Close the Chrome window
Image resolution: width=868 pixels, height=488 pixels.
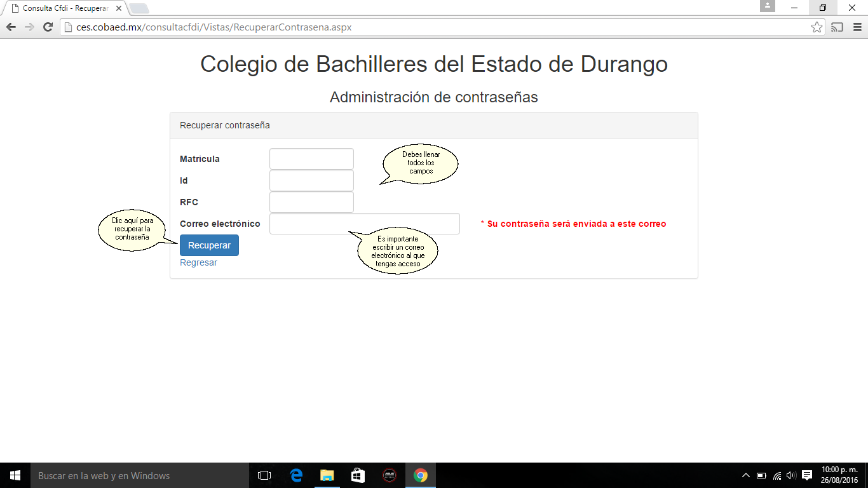[x=852, y=8]
